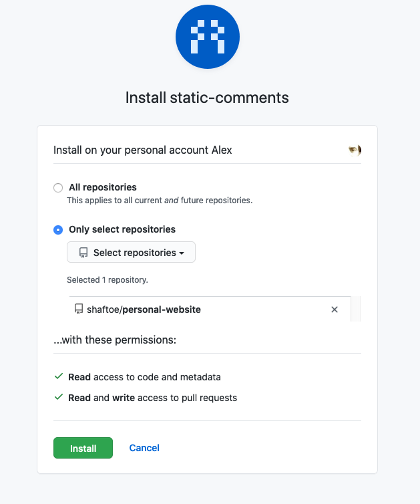Open the Select repositories dropdown
This screenshot has height=504, width=420.
pos(131,252)
